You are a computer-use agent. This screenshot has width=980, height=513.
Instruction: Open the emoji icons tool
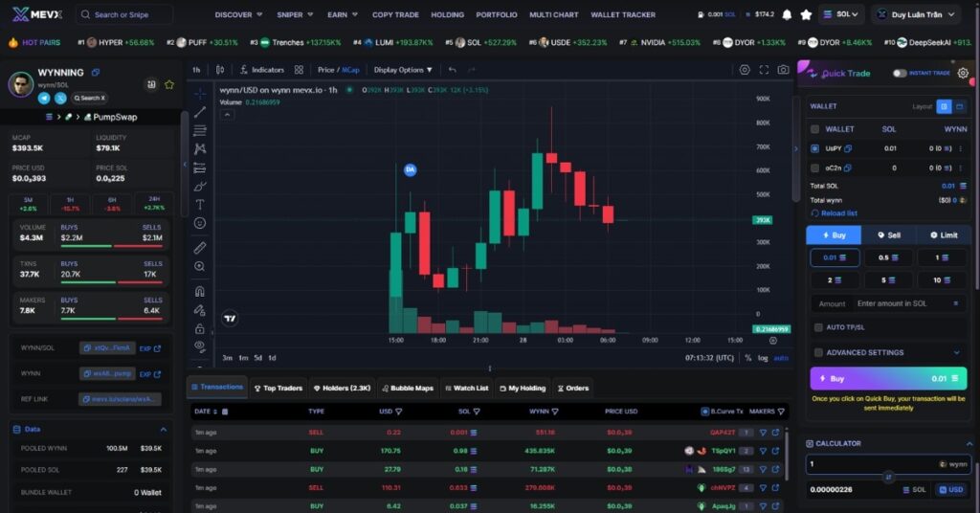200,223
